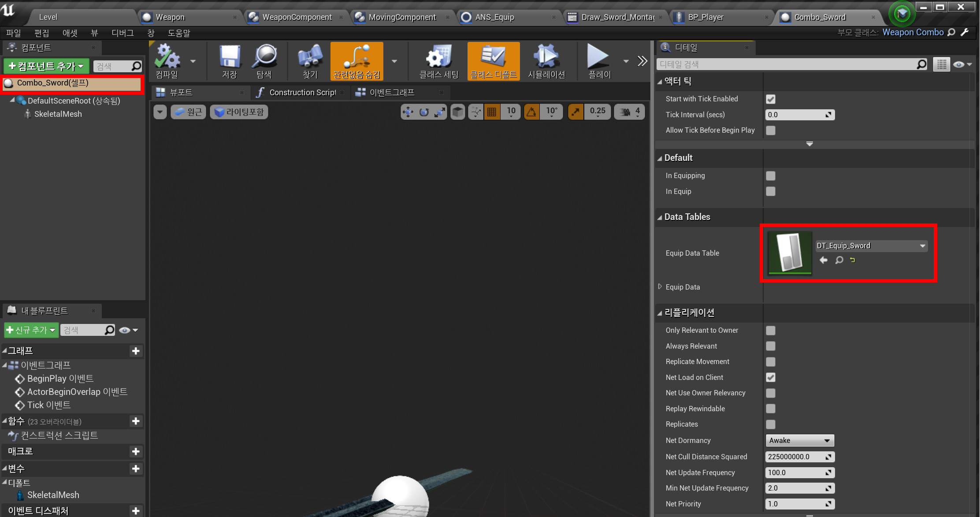The image size is (980, 517).
Task: Click the green Add Component button
Action: (46, 67)
